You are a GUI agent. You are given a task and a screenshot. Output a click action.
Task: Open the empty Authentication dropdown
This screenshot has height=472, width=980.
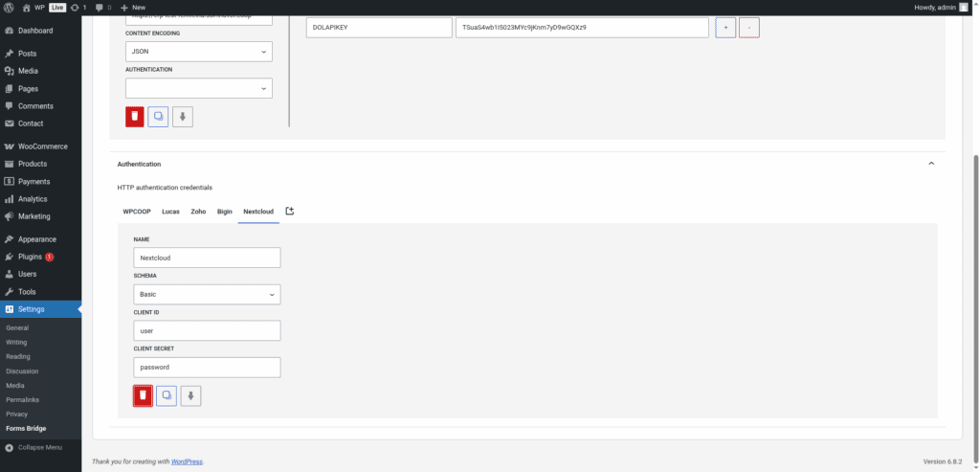pyautogui.click(x=199, y=88)
